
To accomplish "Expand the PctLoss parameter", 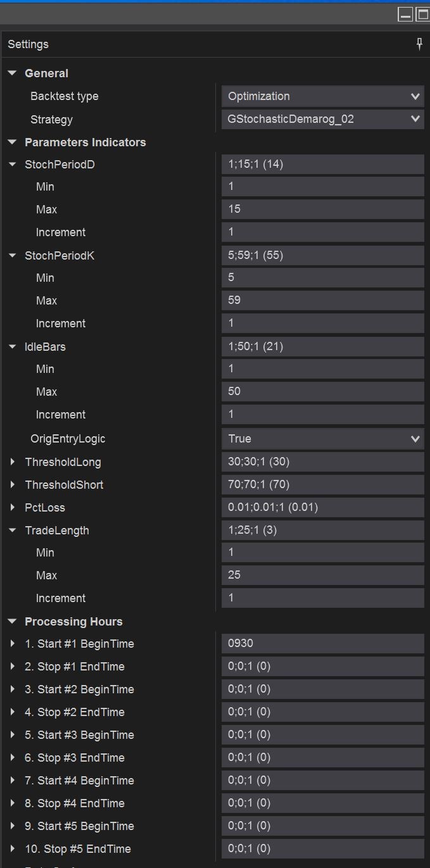I will pyautogui.click(x=12, y=508).
